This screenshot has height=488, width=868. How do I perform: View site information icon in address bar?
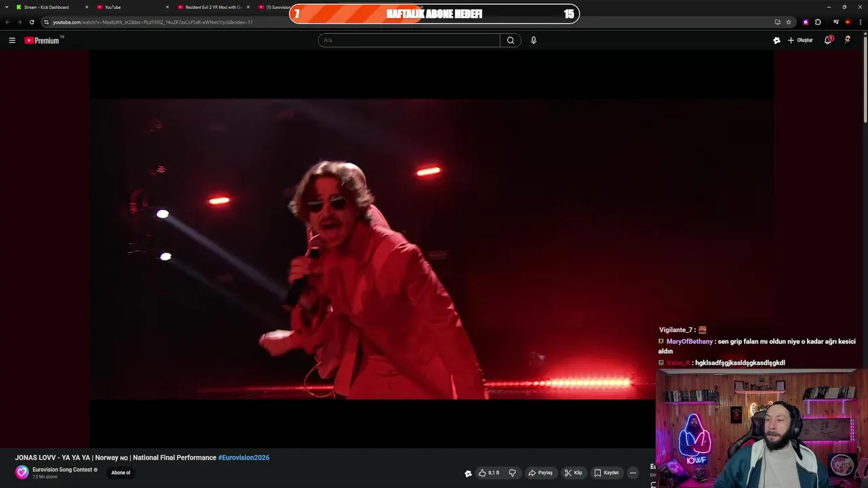coord(46,22)
